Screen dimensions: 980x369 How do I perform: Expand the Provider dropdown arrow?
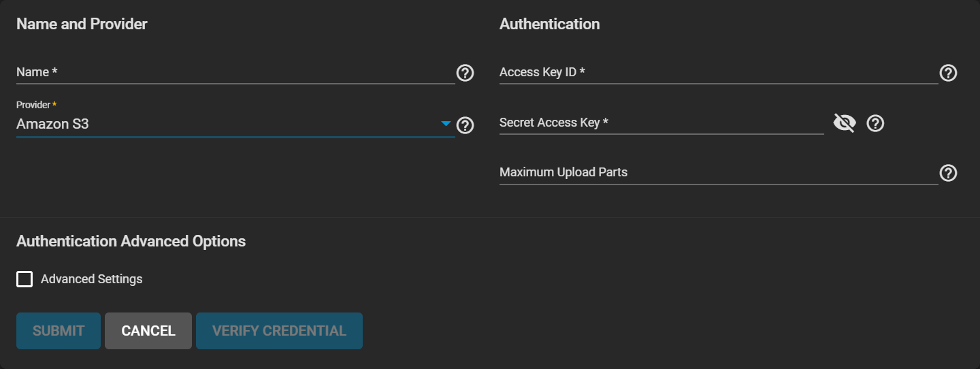coord(446,124)
